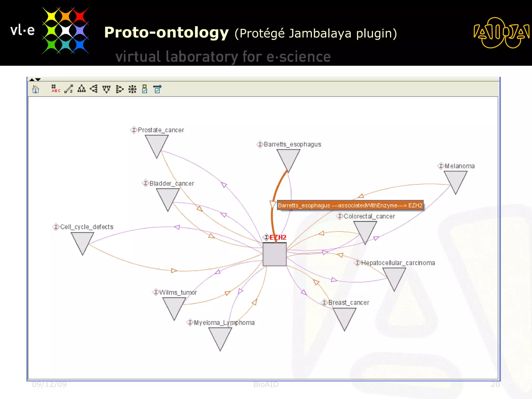Screen dimensions: 532x399
Task: Apply the horizontal tree layout expanding left
Action: (94, 89)
